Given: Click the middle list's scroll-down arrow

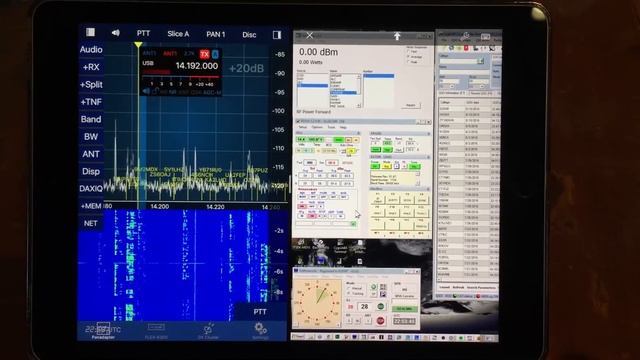Looking at the screenshot, I should point(359,106).
